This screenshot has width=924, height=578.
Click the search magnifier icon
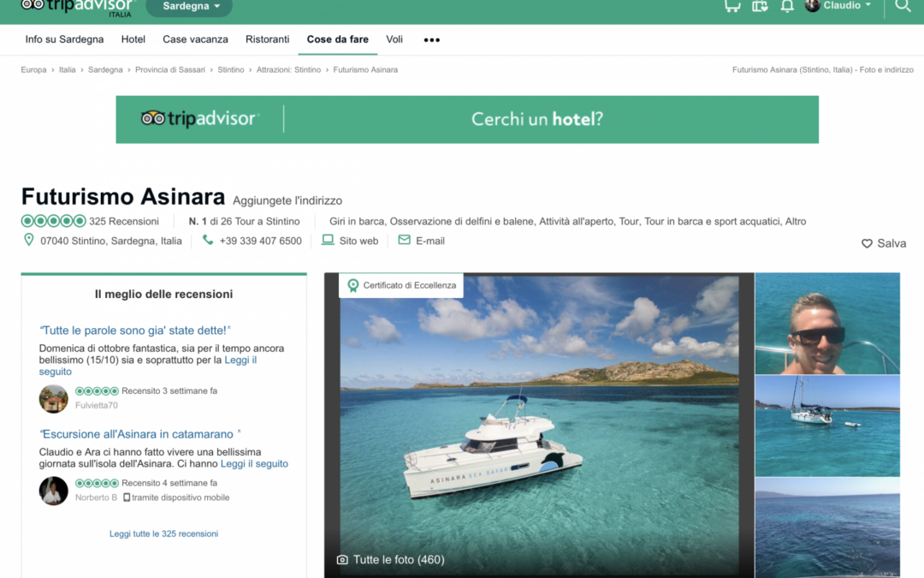pos(903,6)
